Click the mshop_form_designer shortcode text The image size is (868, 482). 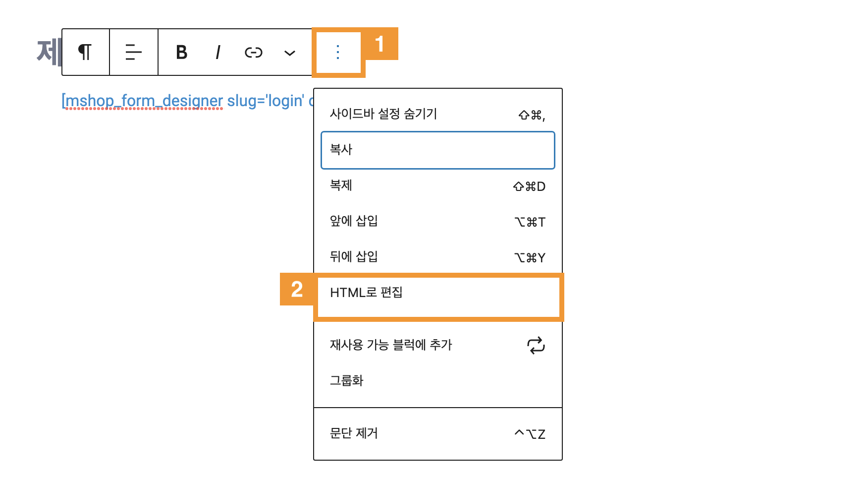(183, 101)
